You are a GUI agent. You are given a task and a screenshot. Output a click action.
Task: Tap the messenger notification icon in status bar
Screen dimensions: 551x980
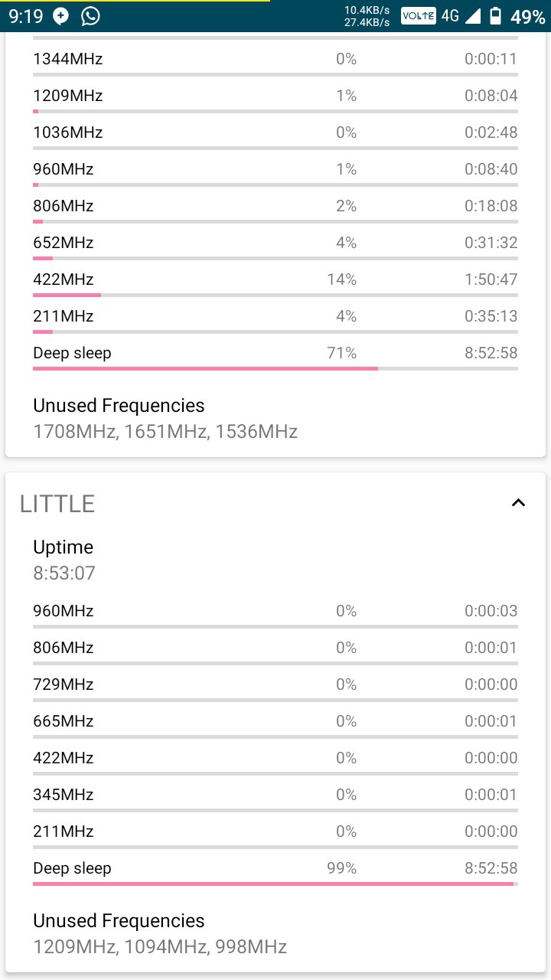(61, 16)
